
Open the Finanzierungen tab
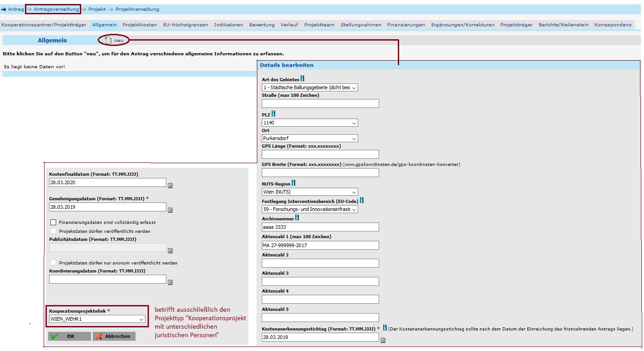(405, 25)
